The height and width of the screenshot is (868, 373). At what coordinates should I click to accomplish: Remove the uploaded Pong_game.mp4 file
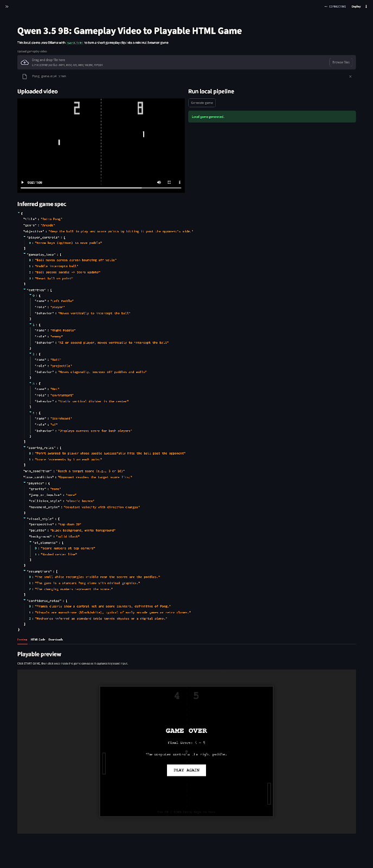(351, 76)
